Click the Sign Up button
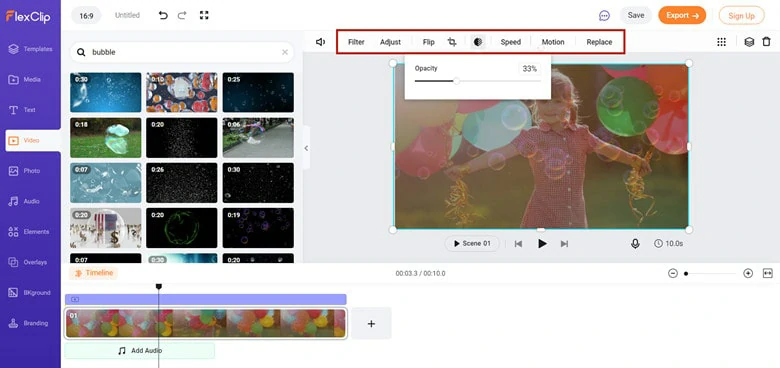 pos(741,15)
